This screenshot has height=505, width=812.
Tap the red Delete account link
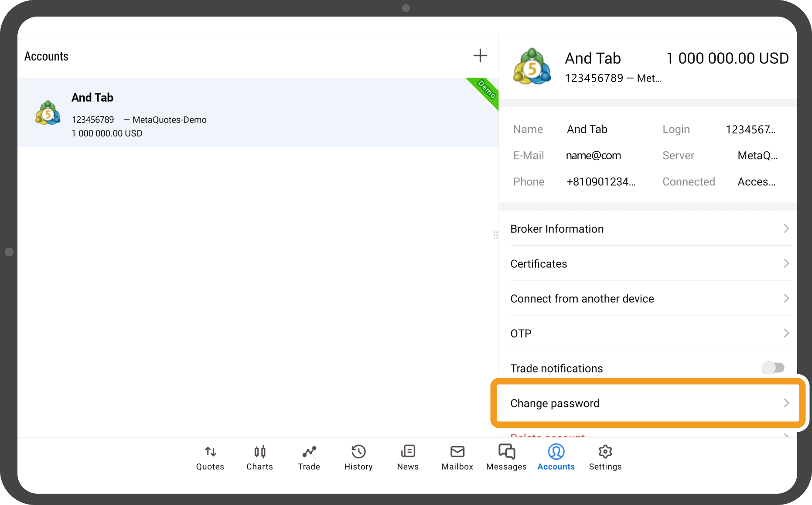(x=548, y=435)
